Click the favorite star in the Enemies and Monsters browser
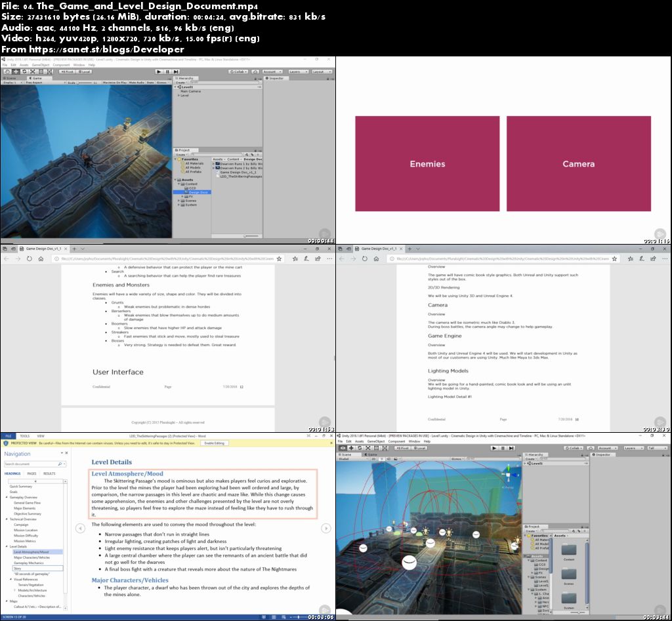The height and width of the screenshot is (621, 672). tap(279, 258)
